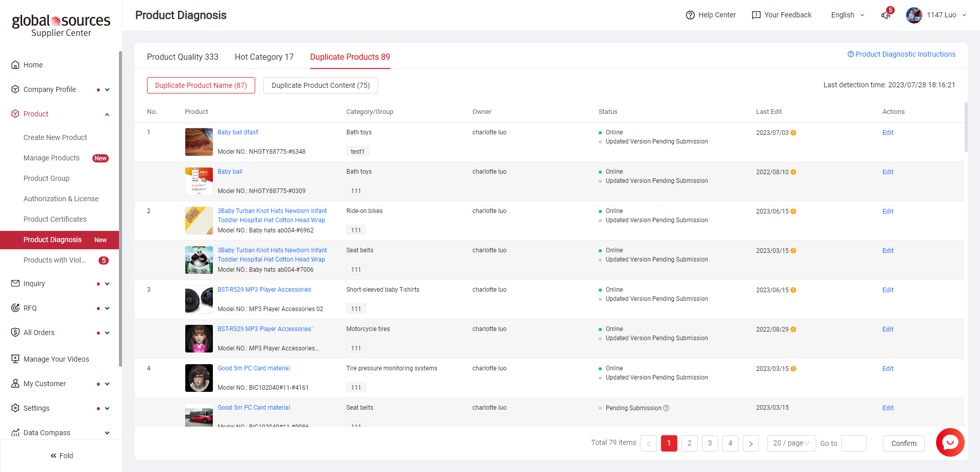Click the user avatar picture
The image size is (980, 472).
(914, 15)
